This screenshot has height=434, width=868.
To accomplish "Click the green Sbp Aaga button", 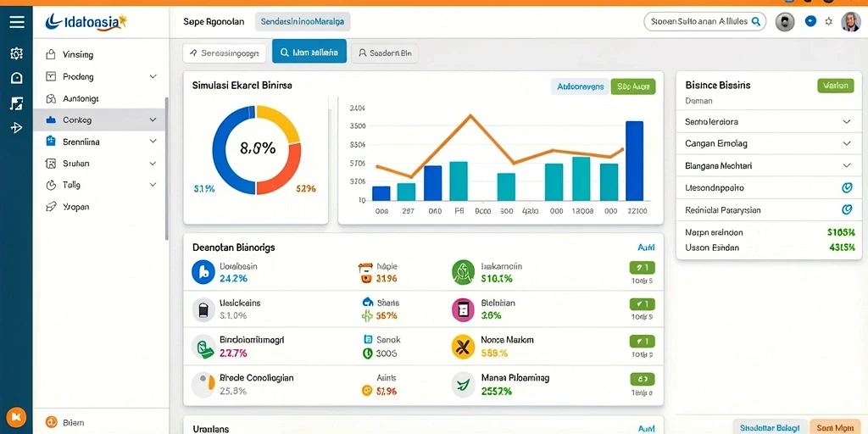I will tap(633, 86).
